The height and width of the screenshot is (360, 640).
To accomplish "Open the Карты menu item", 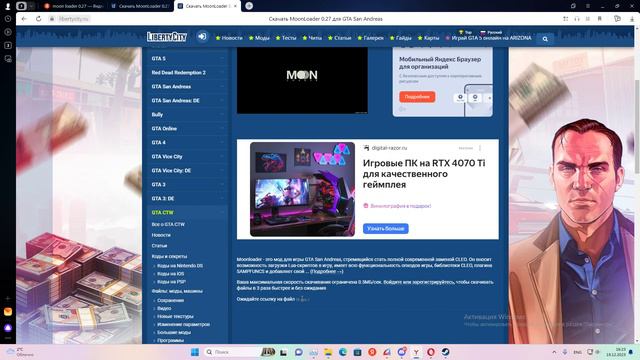I will (x=428, y=38).
